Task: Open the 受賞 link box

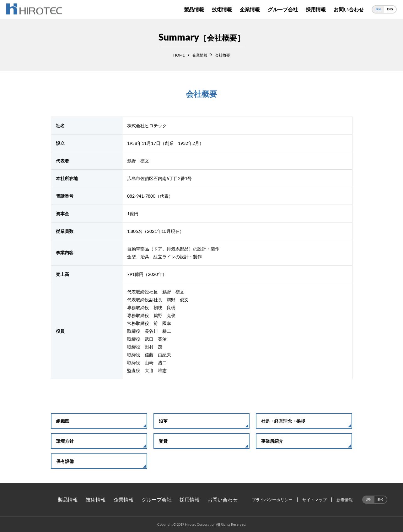Action: tap(201, 441)
